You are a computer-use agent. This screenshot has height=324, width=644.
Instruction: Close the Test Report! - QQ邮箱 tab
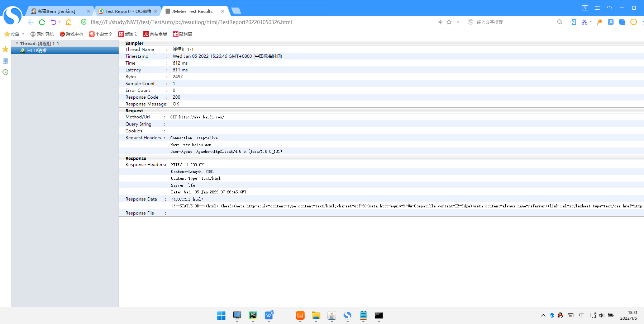156,11
